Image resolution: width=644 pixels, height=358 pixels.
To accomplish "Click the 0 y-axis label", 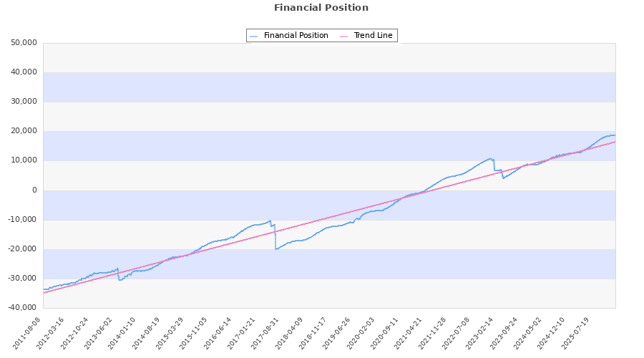I will [34, 190].
